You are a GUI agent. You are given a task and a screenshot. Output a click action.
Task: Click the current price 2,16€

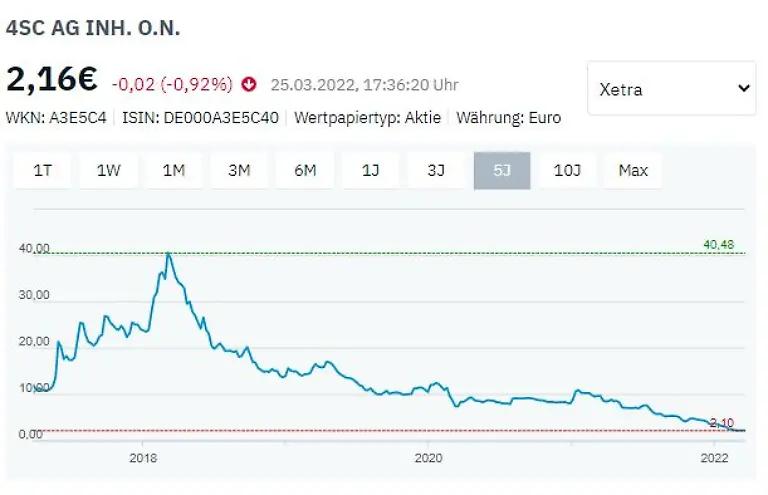(x=52, y=80)
